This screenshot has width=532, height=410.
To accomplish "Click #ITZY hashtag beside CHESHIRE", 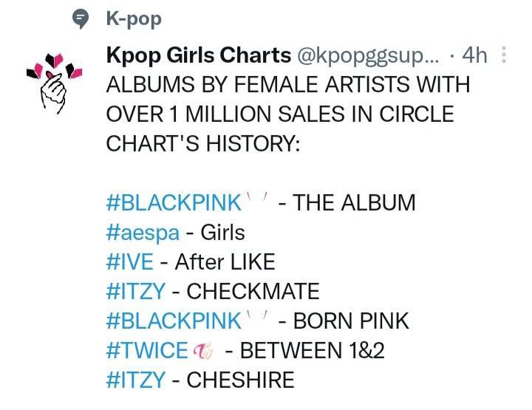I will pos(136,380).
